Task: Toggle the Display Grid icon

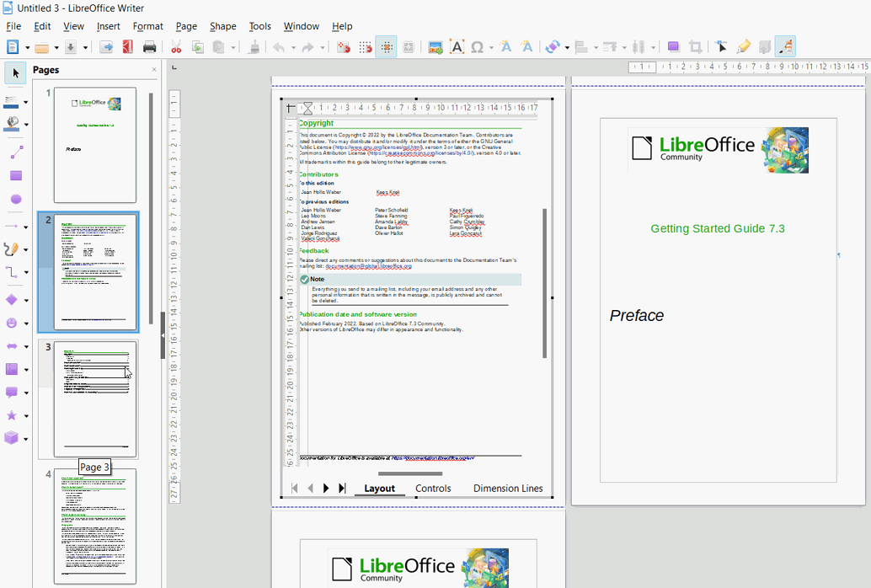Action: pos(365,47)
